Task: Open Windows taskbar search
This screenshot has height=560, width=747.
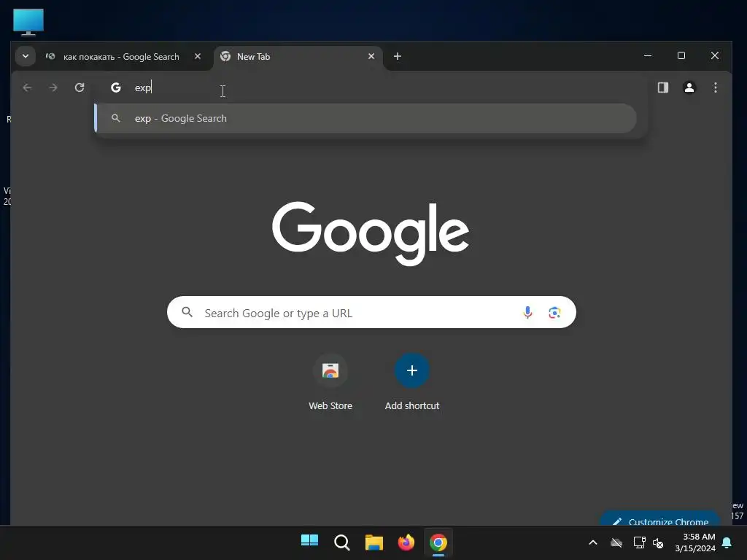Action: (x=341, y=542)
